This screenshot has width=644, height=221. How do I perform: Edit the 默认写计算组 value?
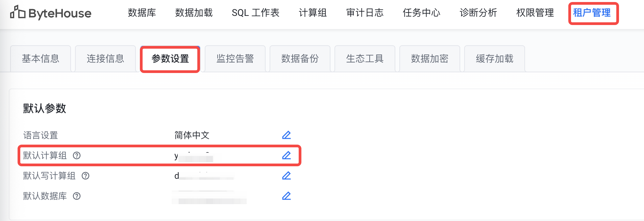pyautogui.click(x=287, y=176)
